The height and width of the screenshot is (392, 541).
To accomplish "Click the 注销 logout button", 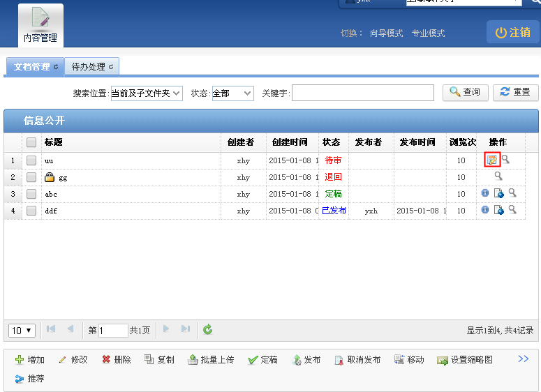I will [512, 32].
